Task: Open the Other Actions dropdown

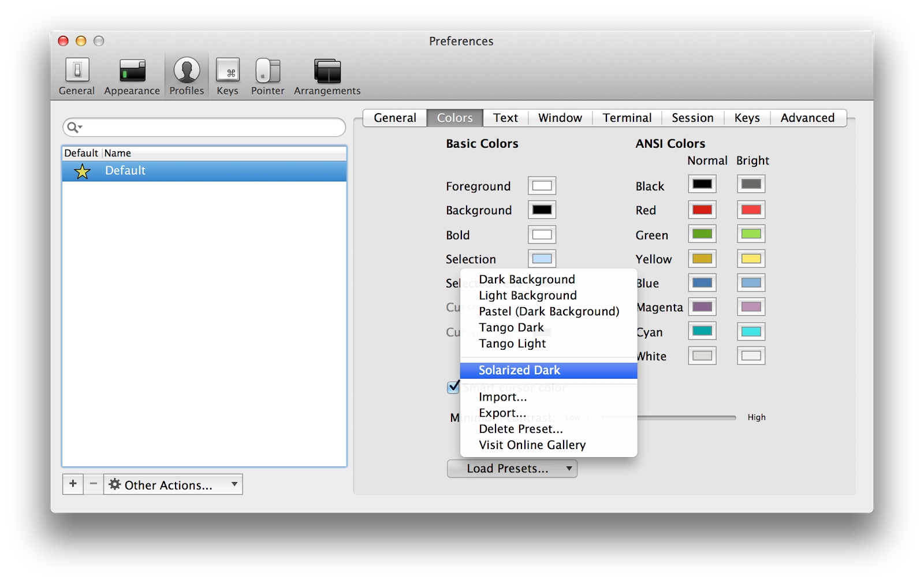Action: point(173,484)
